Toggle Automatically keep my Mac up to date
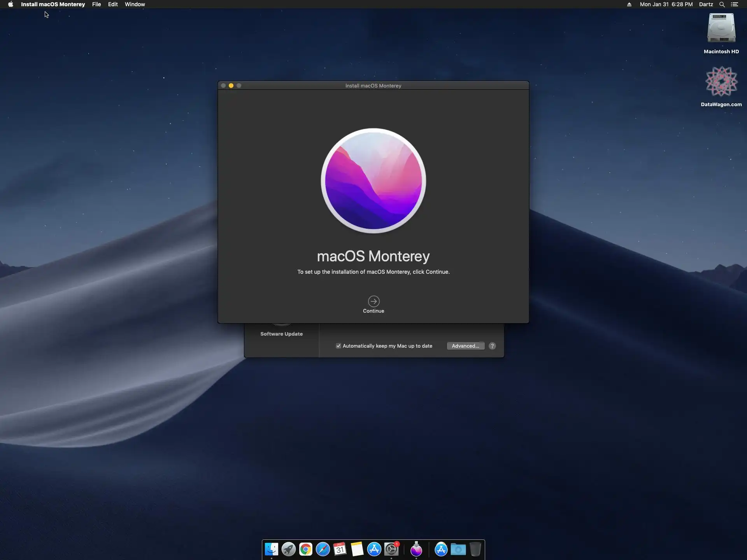 tap(338, 346)
